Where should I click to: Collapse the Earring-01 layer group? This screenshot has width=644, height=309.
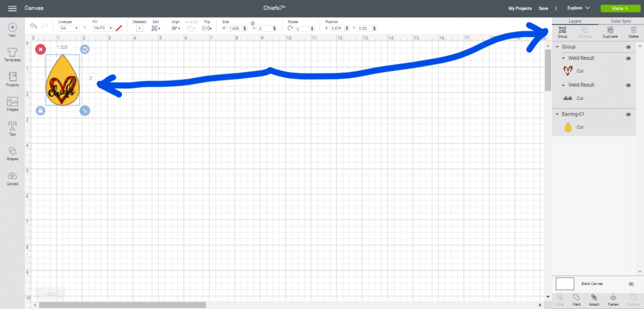pos(557,114)
